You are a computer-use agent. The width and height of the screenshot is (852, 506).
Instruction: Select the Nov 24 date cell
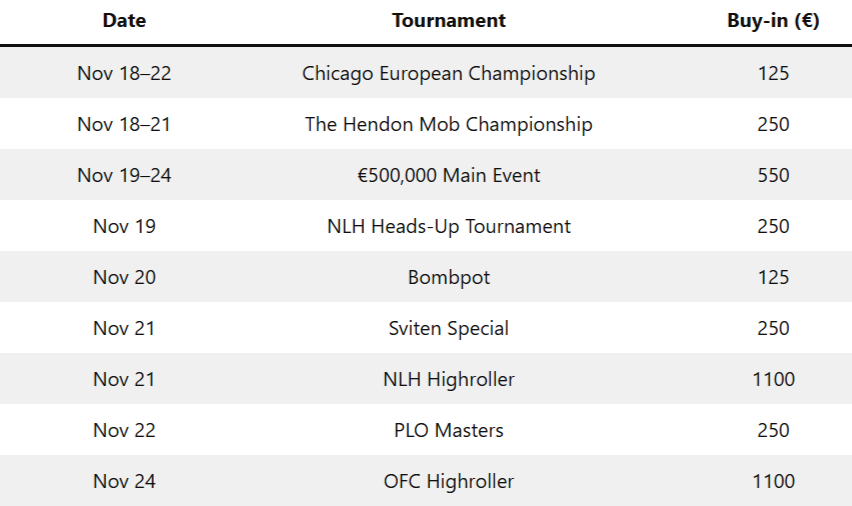(x=124, y=481)
